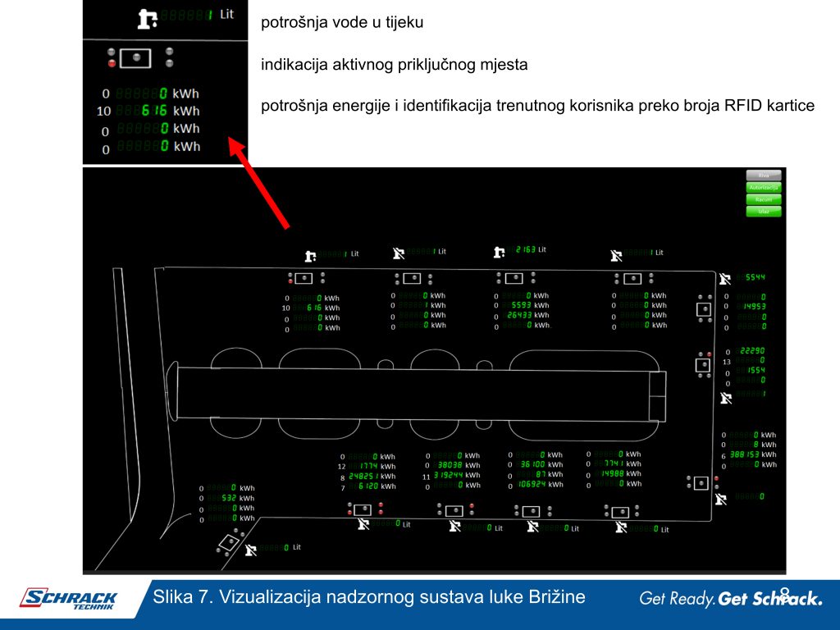Click the pedestal box below 14988 kWh
The image size is (840, 630).
click(x=620, y=512)
